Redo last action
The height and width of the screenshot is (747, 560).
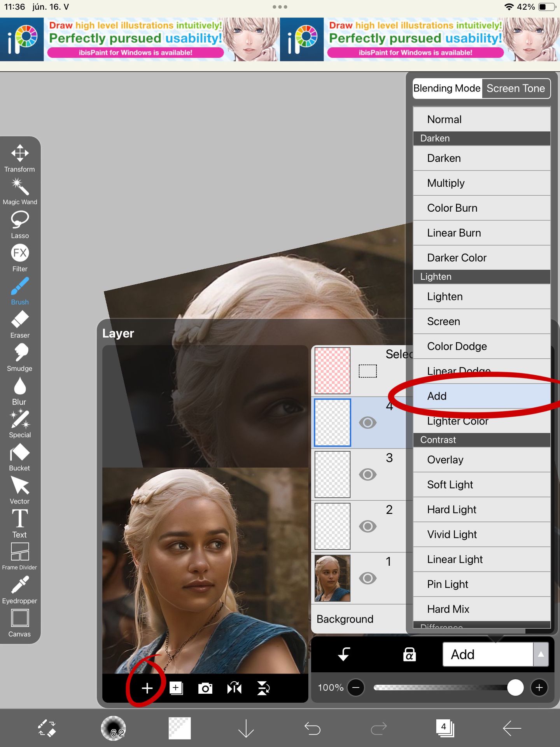[379, 728]
